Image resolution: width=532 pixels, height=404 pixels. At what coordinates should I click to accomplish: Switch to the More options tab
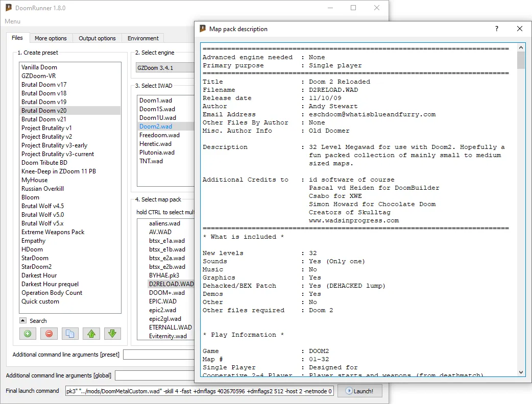51,38
